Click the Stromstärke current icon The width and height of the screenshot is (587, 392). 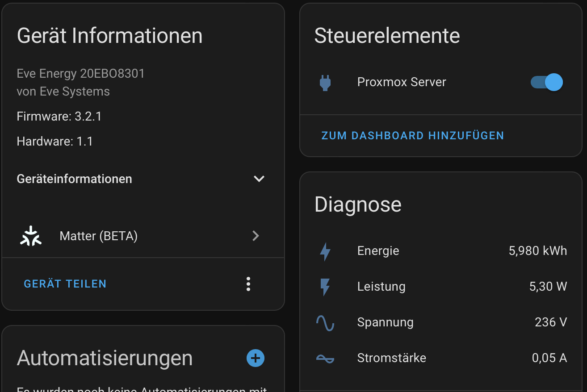point(325,358)
